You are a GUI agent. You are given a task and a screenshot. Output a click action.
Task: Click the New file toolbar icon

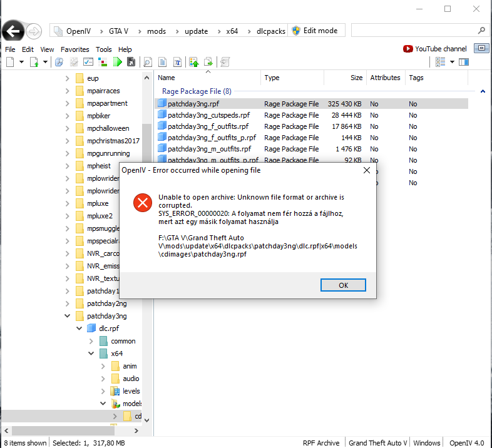click(11, 62)
